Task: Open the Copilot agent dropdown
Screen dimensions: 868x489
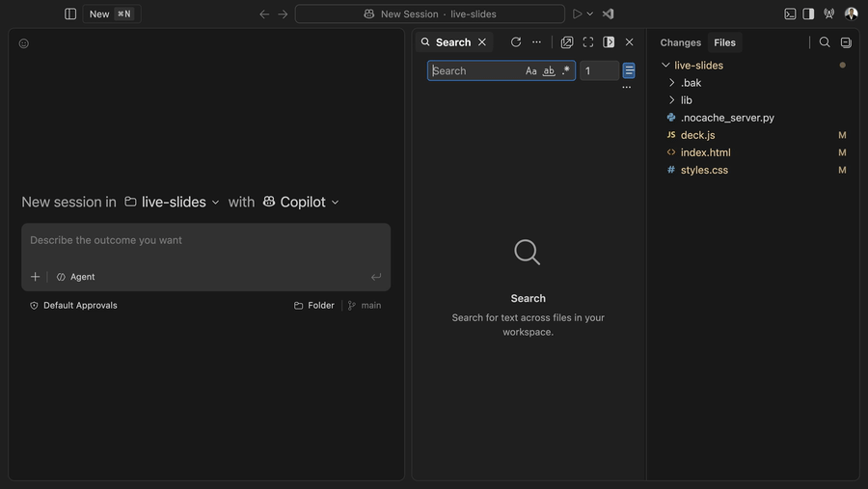Action: coord(301,203)
